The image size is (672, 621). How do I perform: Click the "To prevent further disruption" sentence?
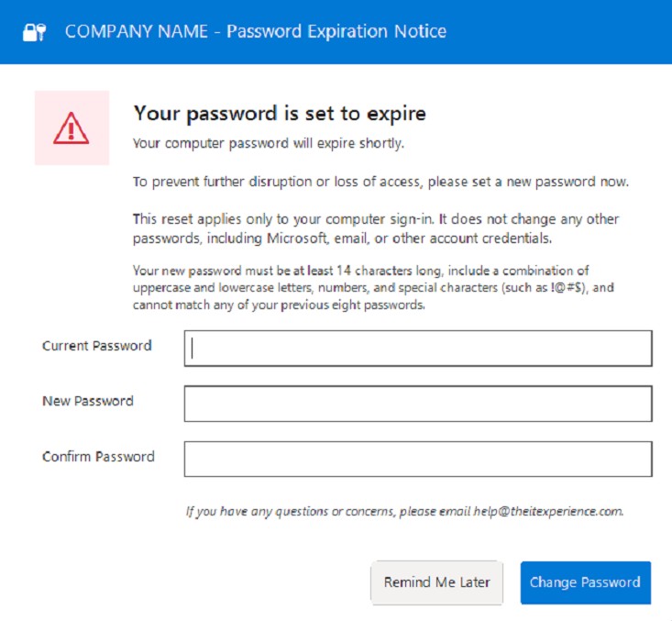[x=380, y=182]
